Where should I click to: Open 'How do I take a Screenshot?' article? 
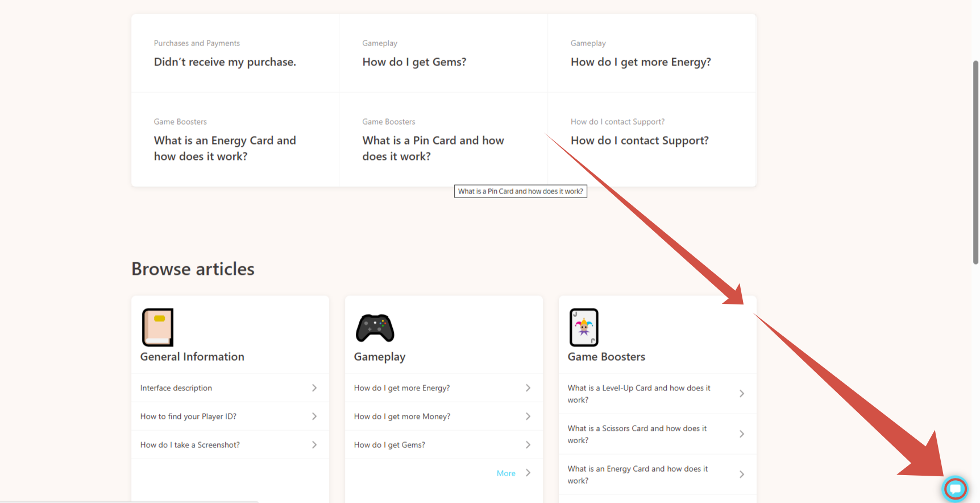coord(190,445)
